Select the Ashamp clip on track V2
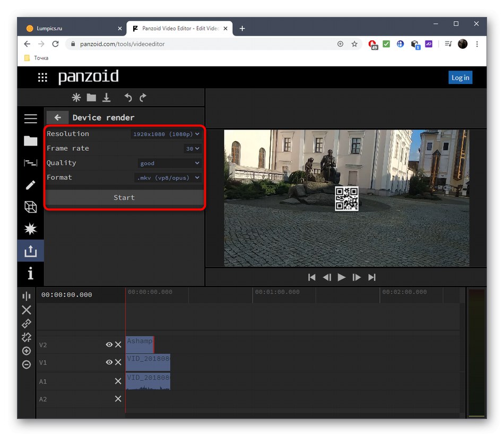Screen dimensions: 504x436 click(x=140, y=344)
